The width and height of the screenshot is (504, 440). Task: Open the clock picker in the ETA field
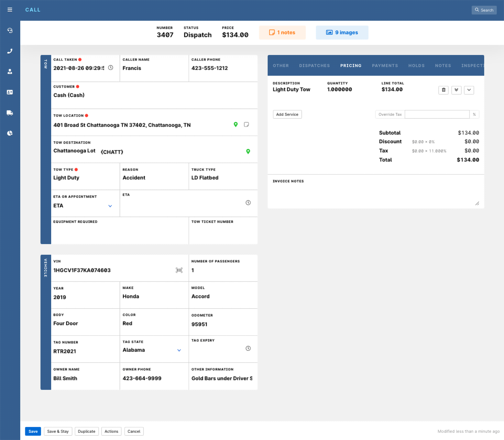[248, 203]
